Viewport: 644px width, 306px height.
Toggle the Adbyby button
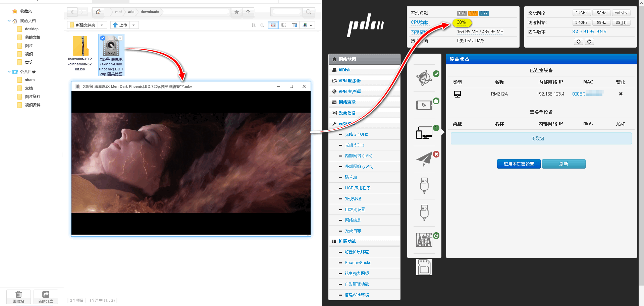pyautogui.click(x=621, y=13)
